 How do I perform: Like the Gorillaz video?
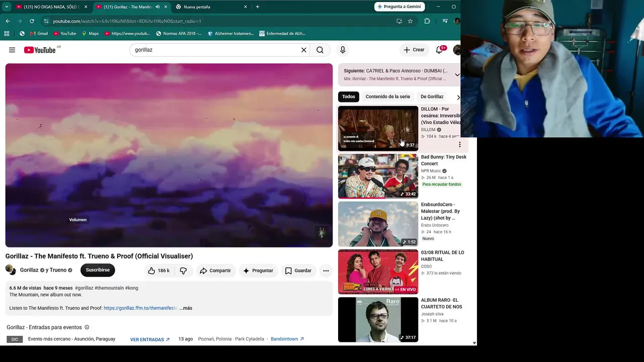click(158, 270)
